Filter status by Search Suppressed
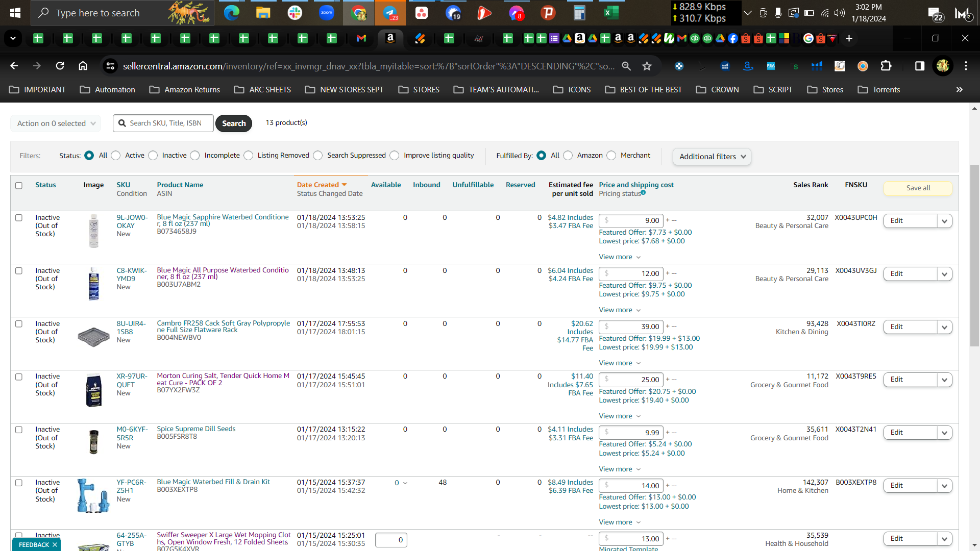Screen dimensions: 980x551 pyautogui.click(x=318, y=156)
